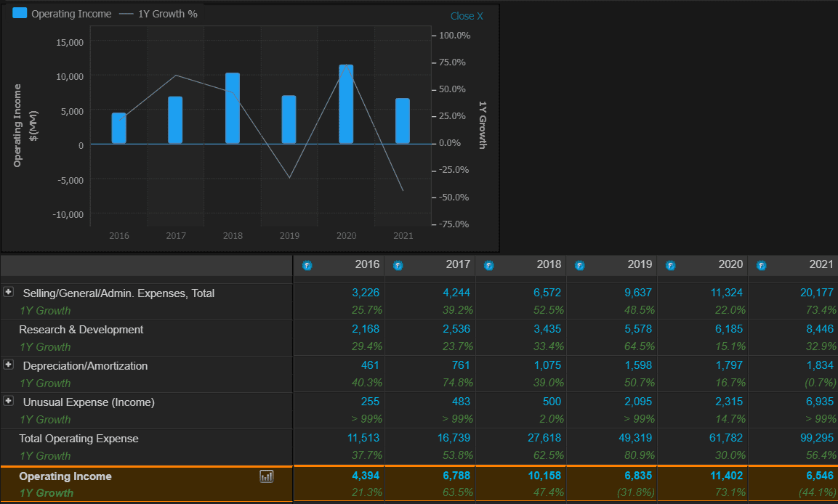Screen dimensions: 838x504
Task: Close the chart with Close X
Action: [466, 16]
